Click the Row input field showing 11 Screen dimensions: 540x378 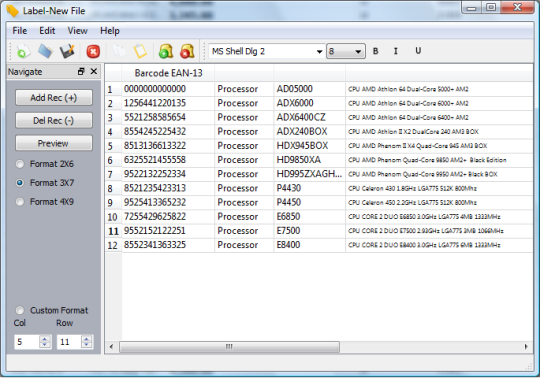[69, 342]
